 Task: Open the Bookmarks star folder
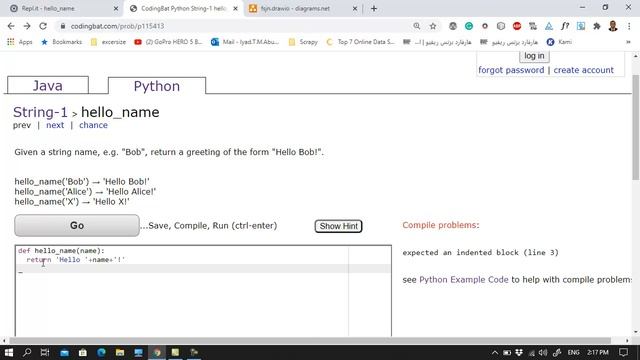pos(61,42)
